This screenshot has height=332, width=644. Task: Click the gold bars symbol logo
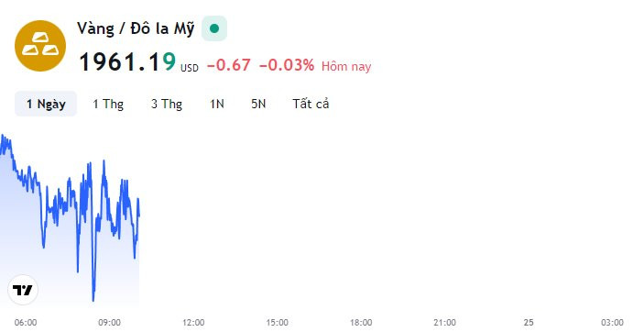click(40, 46)
